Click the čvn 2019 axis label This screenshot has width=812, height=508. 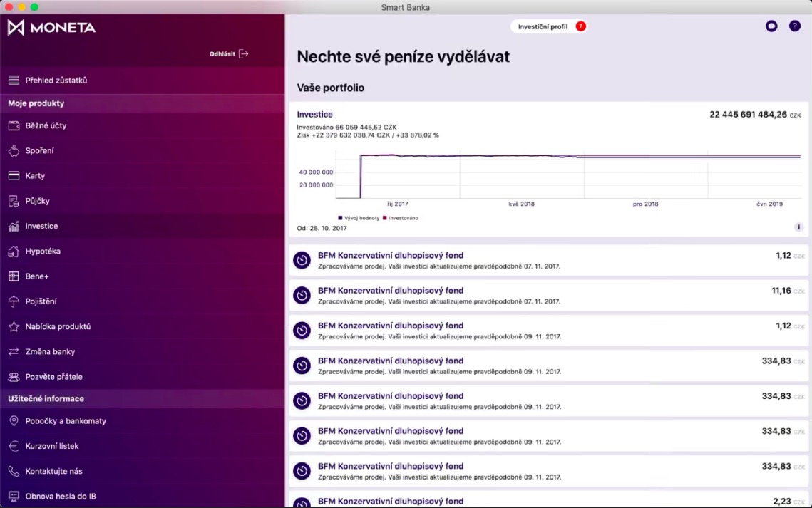pyautogui.click(x=769, y=204)
